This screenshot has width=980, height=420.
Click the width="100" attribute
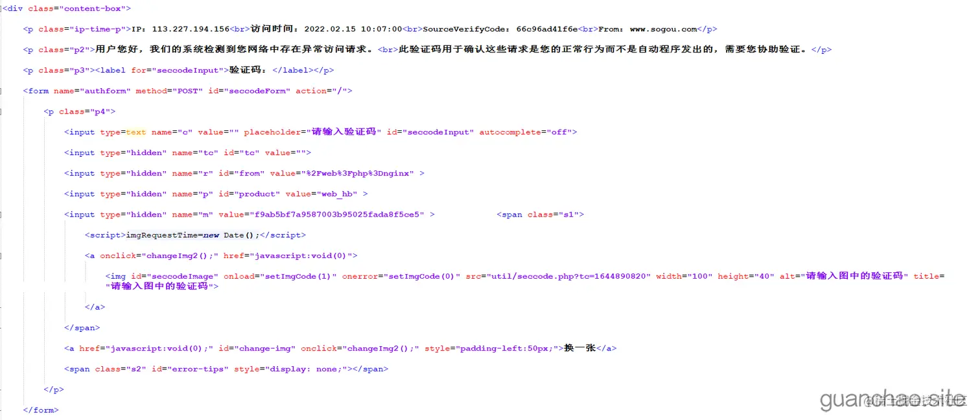(684, 277)
